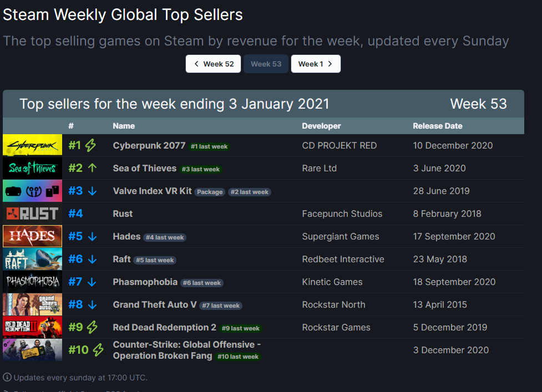542x392 pixels.
Task: Click the down arrow beside #6 Raft
Action: 92,259
